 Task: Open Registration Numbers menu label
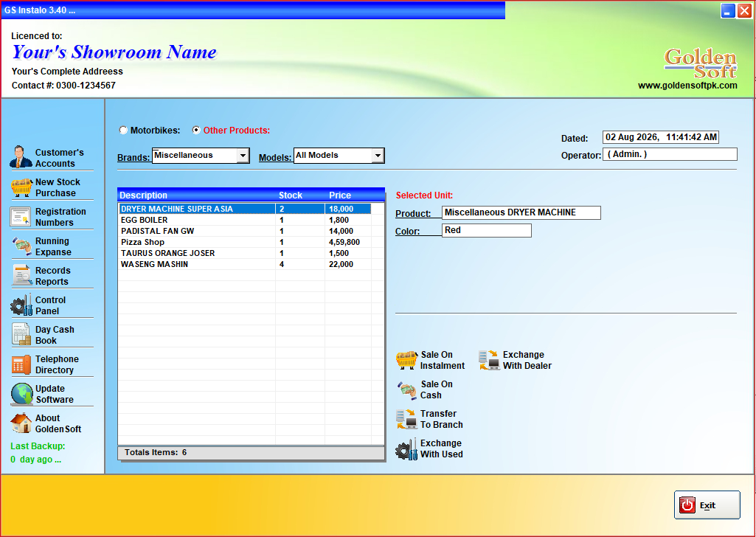60,217
